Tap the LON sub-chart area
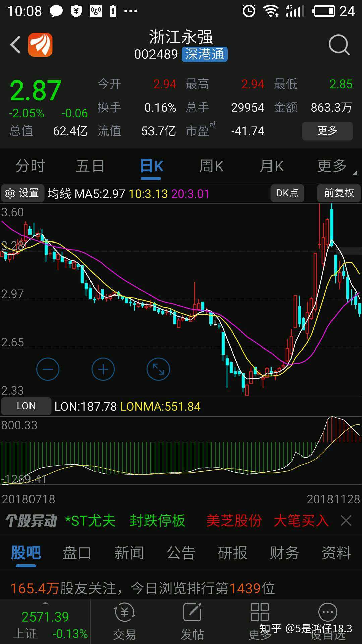This screenshot has height=644, width=362. pos(181,450)
